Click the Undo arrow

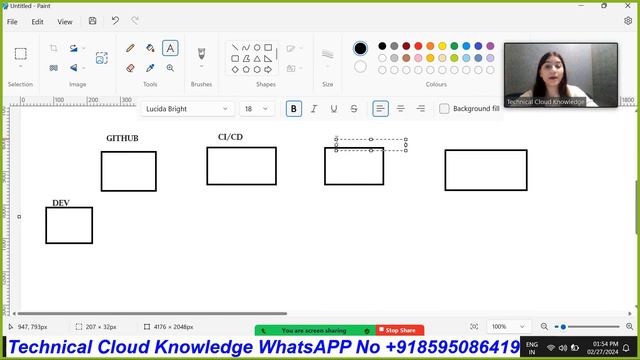(115, 21)
